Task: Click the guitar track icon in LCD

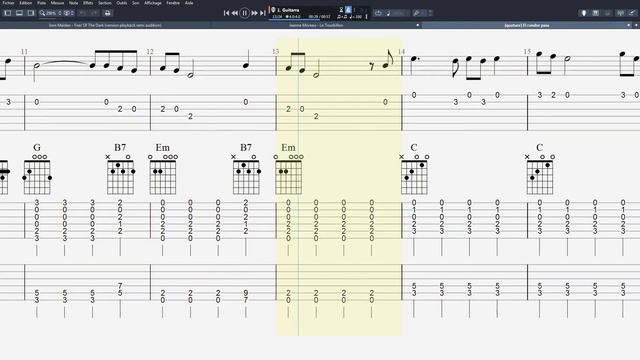Action: pos(273,10)
